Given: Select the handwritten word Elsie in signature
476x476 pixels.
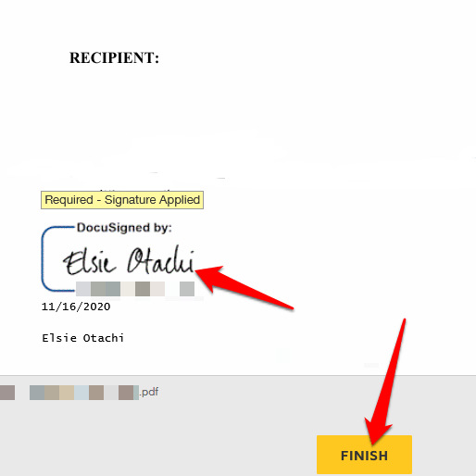Looking at the screenshot, I should [x=90, y=262].
